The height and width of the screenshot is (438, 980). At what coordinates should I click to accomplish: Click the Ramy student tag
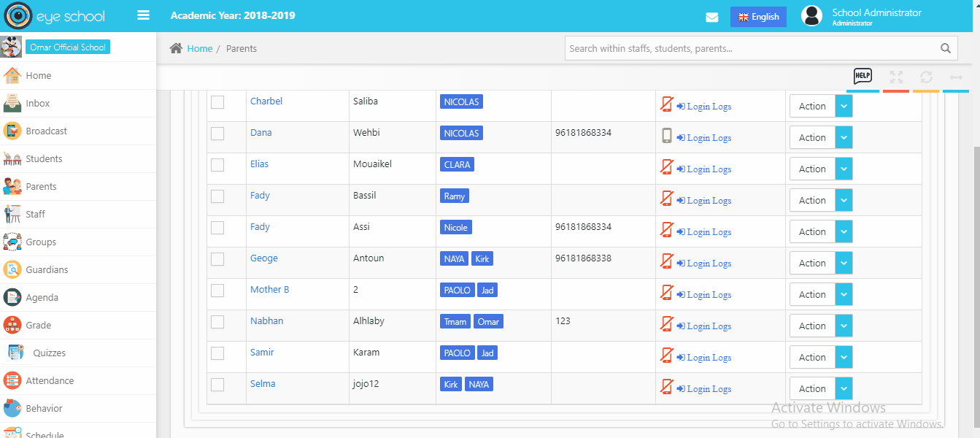coord(455,196)
